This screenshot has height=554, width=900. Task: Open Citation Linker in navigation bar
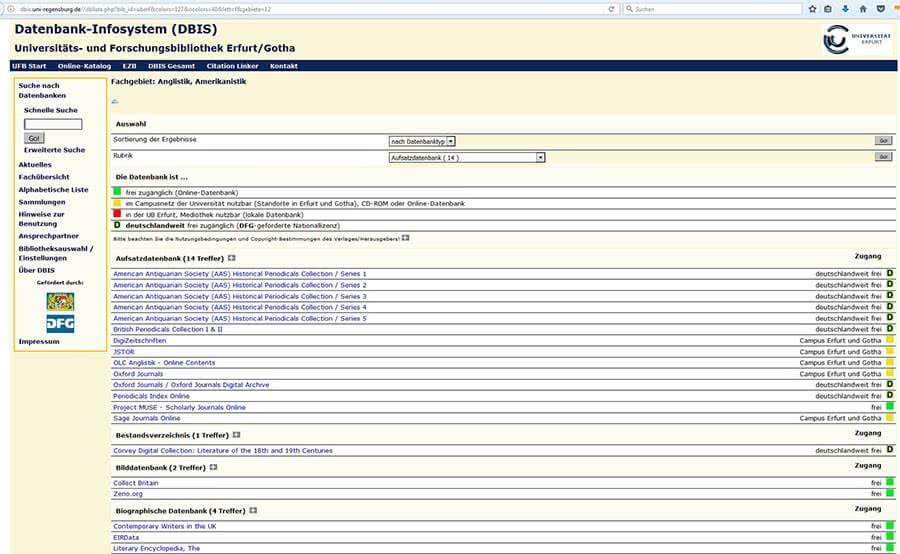coord(232,66)
